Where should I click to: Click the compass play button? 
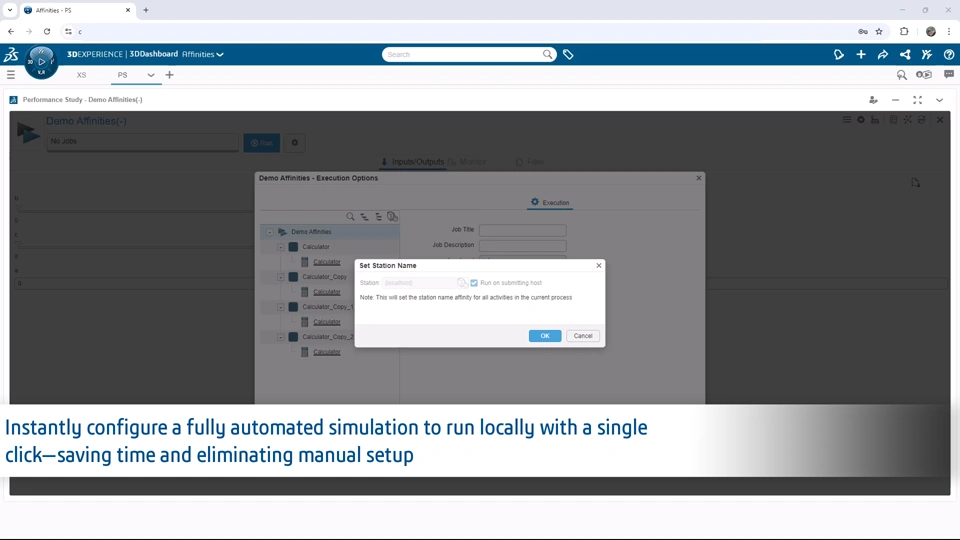[42, 61]
